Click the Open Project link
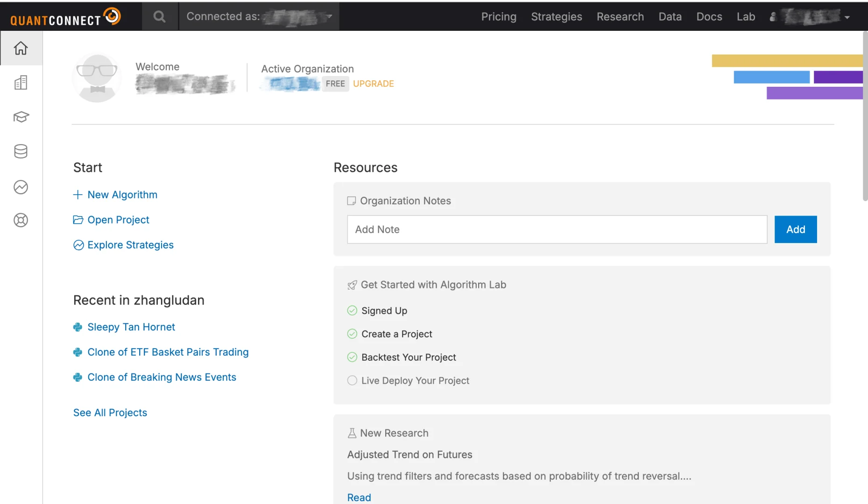This screenshot has width=868, height=504. pos(118,220)
